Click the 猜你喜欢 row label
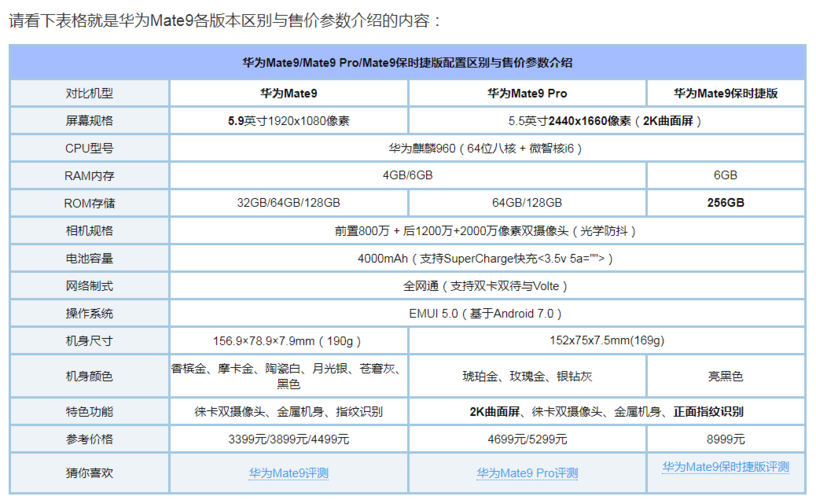816x500 pixels. tap(90, 473)
